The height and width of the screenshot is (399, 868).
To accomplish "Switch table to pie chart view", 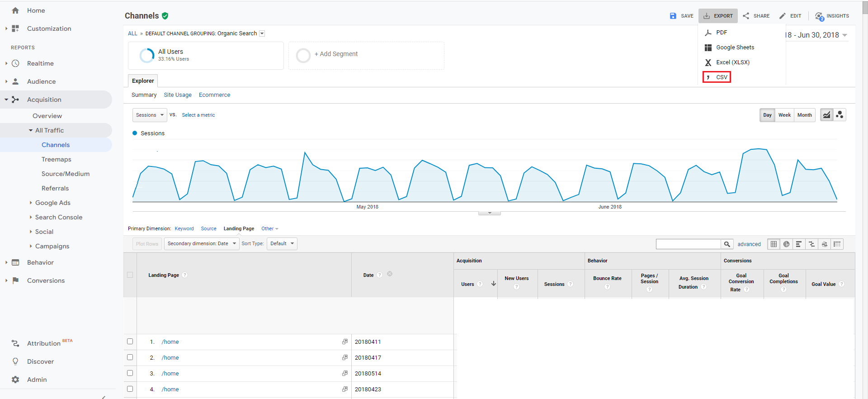I will click(787, 244).
